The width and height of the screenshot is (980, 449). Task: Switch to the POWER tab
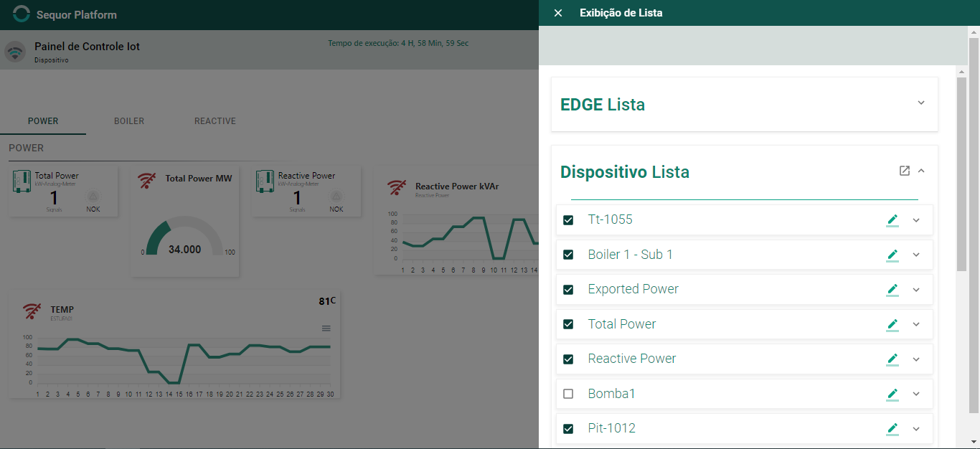click(x=43, y=121)
